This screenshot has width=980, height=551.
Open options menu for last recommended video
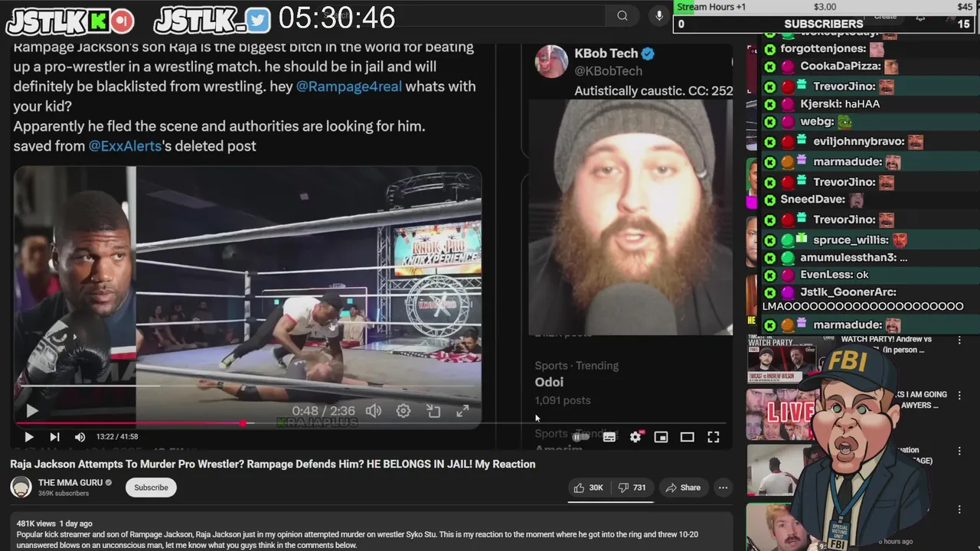tap(959, 509)
